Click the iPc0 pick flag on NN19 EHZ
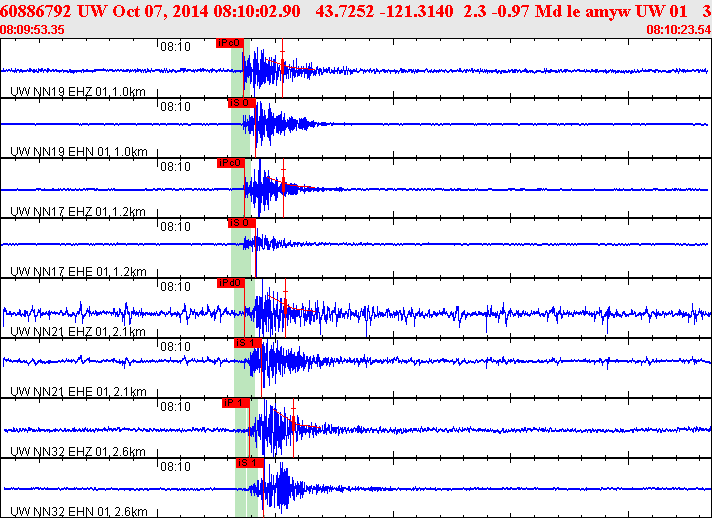 pos(230,43)
